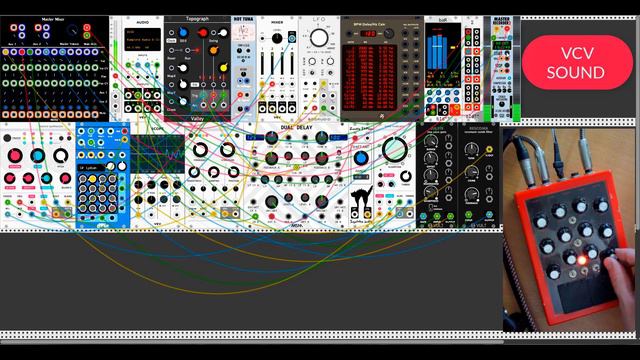Click the green output jack on LFO module
Viewport: 640px width, 360px height.
click(x=324, y=108)
